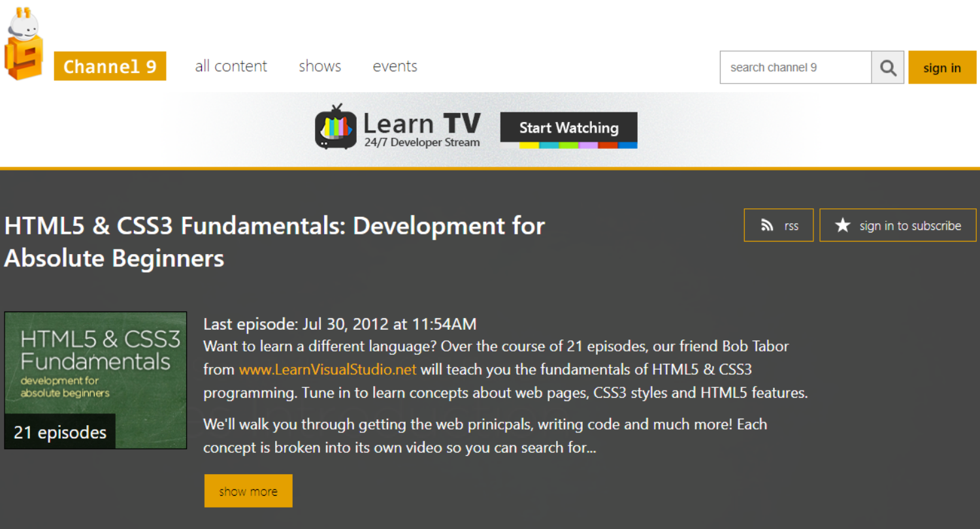Select the 24/7 Developer Stream text

[x=422, y=142]
